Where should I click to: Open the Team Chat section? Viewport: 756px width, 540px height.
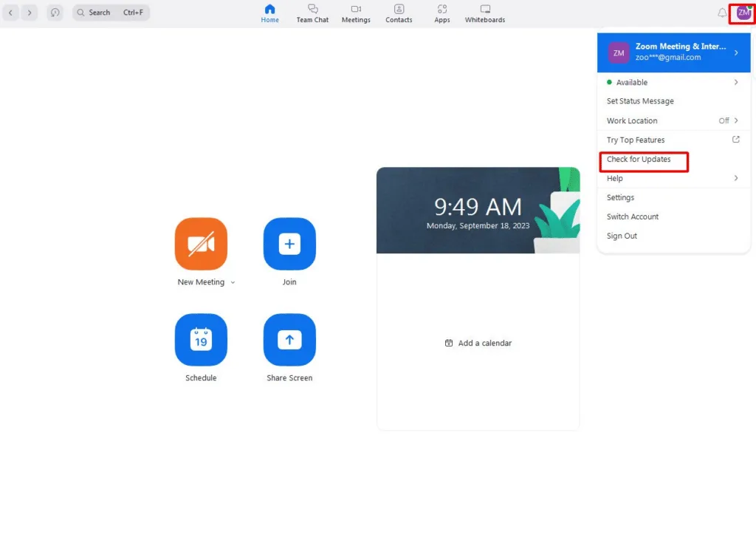coord(312,13)
